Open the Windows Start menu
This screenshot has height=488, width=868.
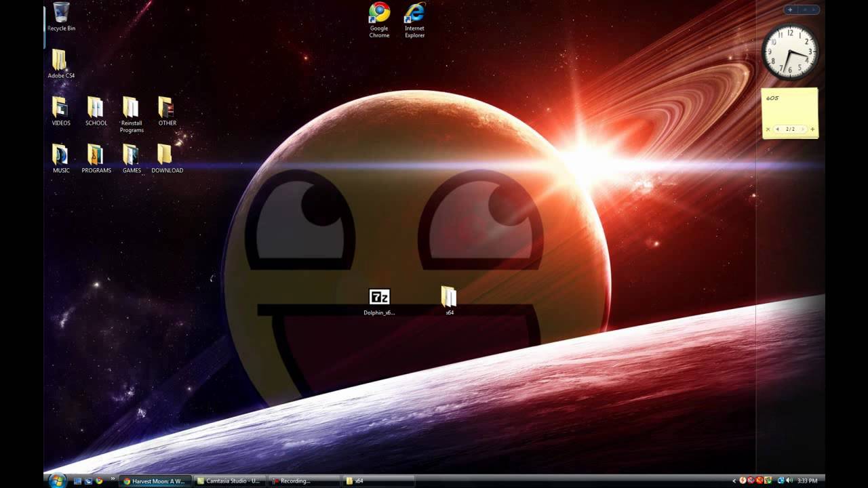pos(57,481)
